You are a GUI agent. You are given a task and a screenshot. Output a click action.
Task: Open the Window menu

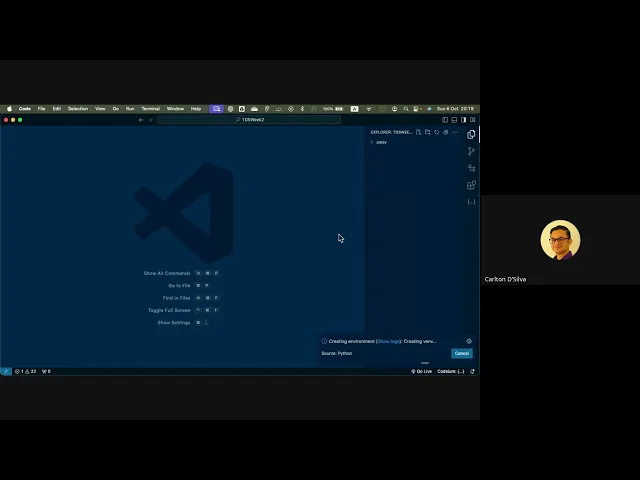coord(176,109)
